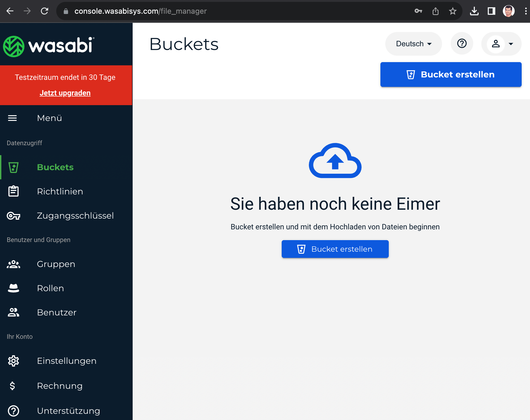This screenshot has height=420, width=530.
Task: Open Einstellungen gear icon
Action: [x=13, y=361]
